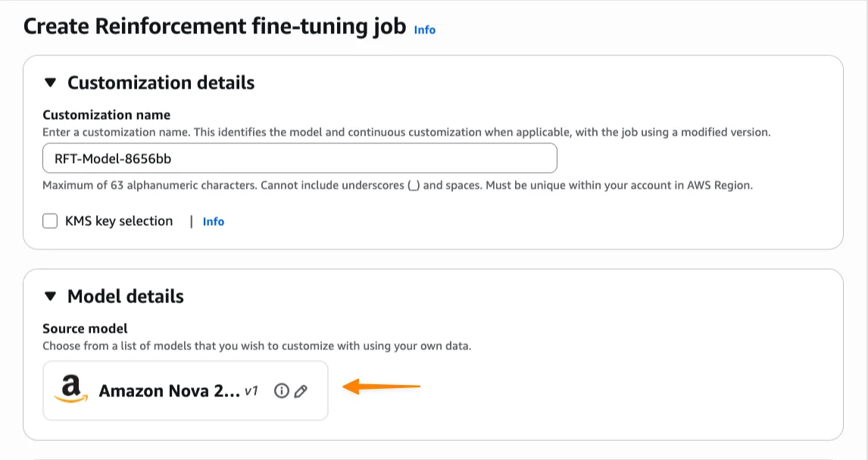Collapse the Customization details section triangle
Image resolution: width=868 pixels, height=460 pixels.
point(51,83)
